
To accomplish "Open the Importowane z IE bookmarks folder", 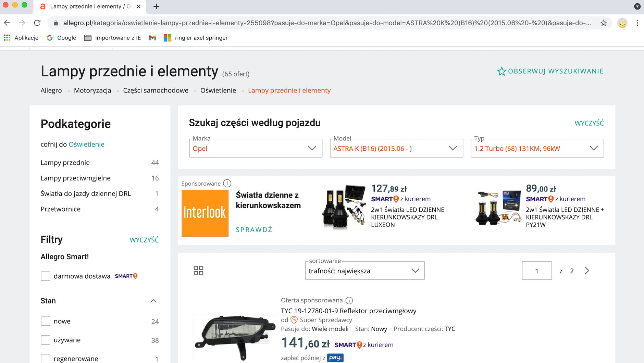I will pos(112,38).
